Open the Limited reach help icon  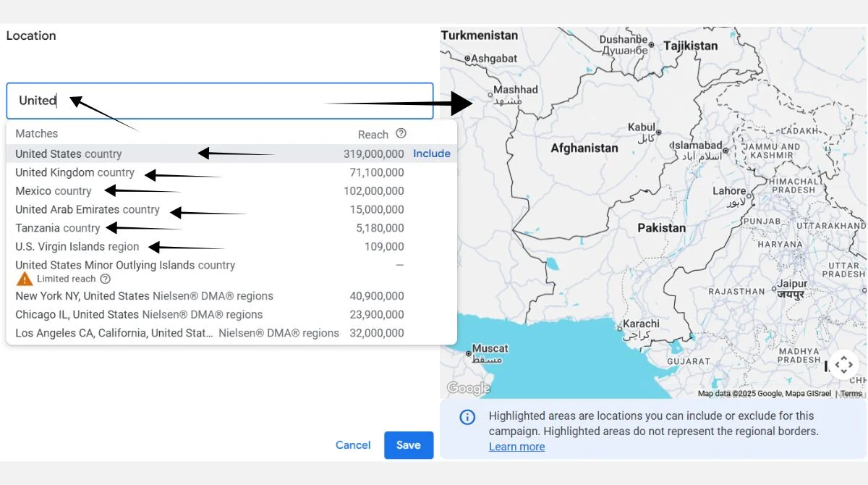(106, 279)
